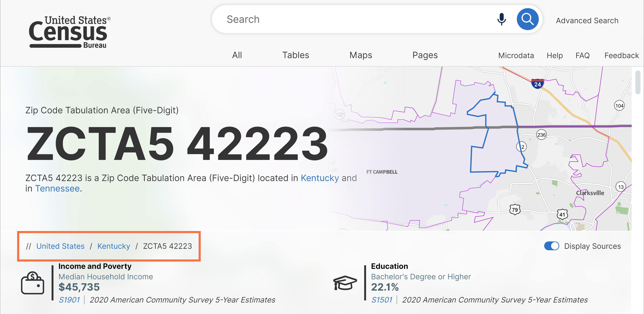Image resolution: width=644 pixels, height=314 pixels.
Task: Switch to the All tab
Action: [237, 55]
